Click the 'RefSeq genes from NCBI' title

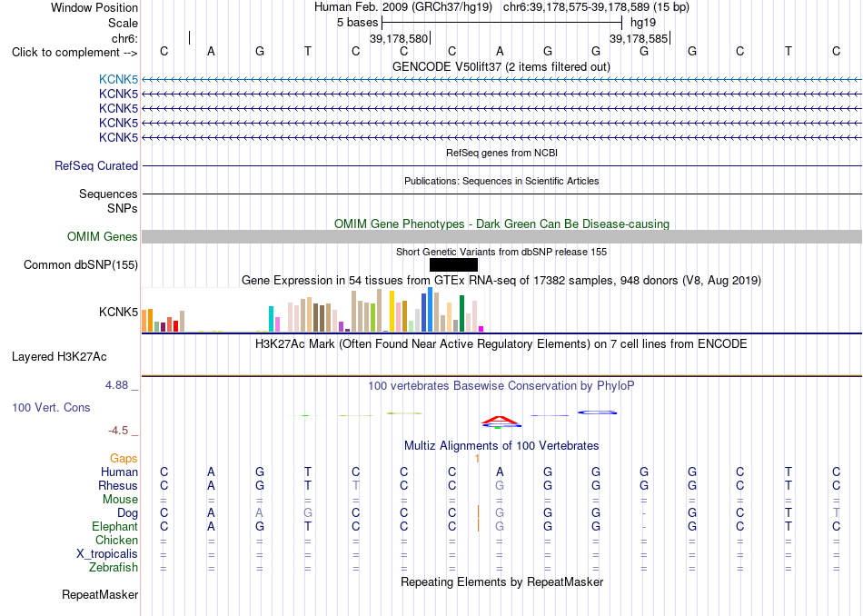tap(501, 153)
